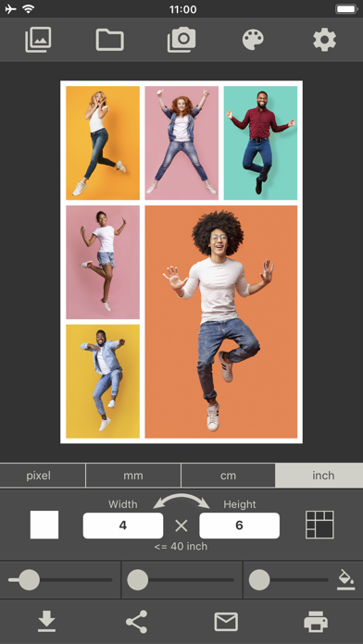Select the man on yellow background photo
Screen dimensions: 363x644
(103, 381)
